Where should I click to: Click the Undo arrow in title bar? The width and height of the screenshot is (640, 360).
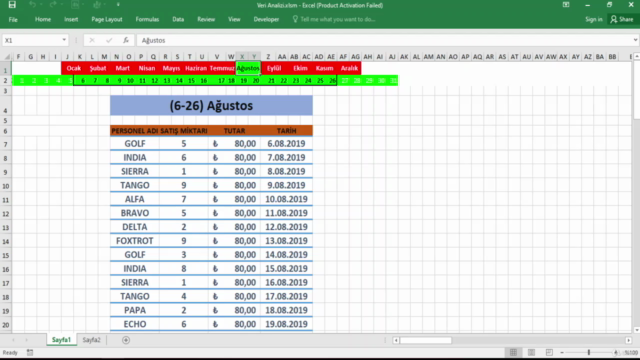[32, 5]
